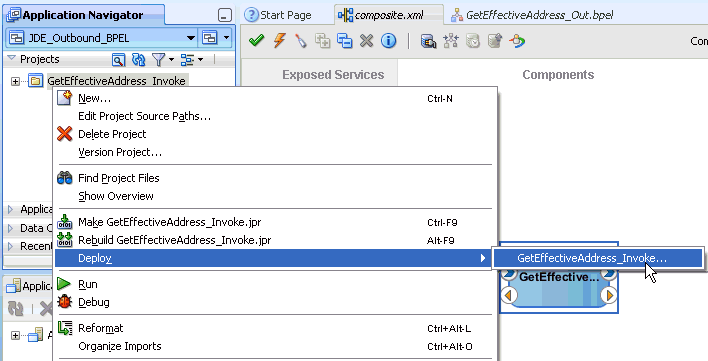
Task: Click the network hierarchy diagram toolbar icon
Action: (451, 41)
